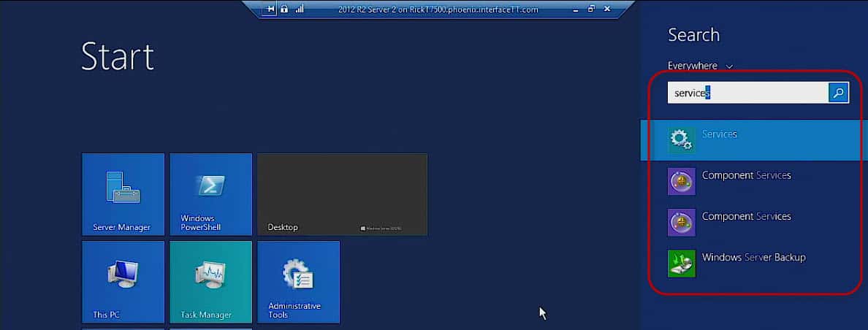Image resolution: width=868 pixels, height=330 pixels.
Task: Click the lock icon on connection bar
Action: coord(284,9)
